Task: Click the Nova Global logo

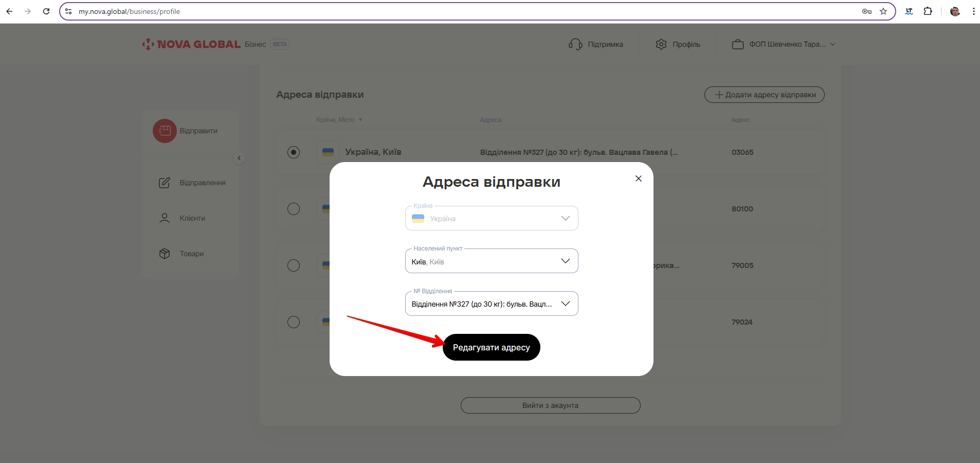Action: [191, 44]
